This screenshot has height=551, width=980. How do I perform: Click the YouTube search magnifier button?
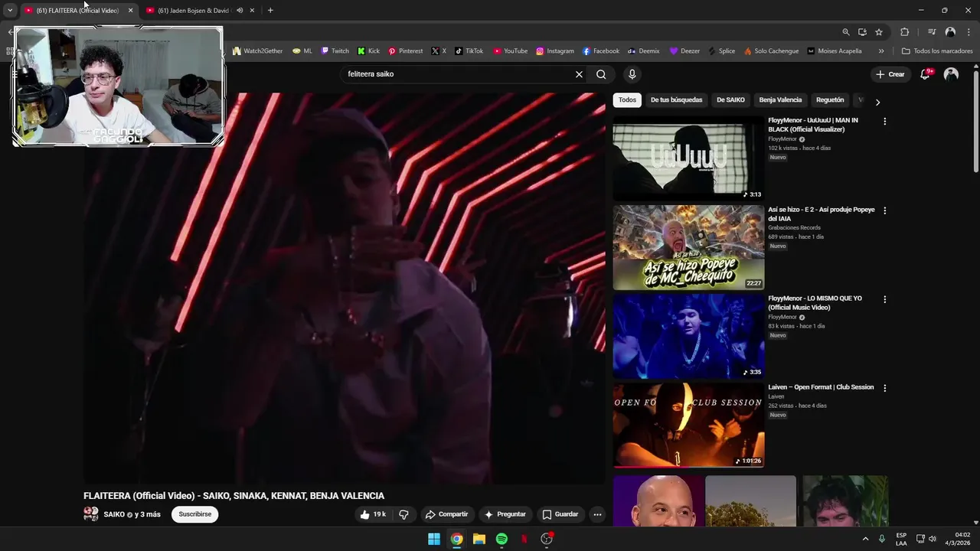pos(601,74)
